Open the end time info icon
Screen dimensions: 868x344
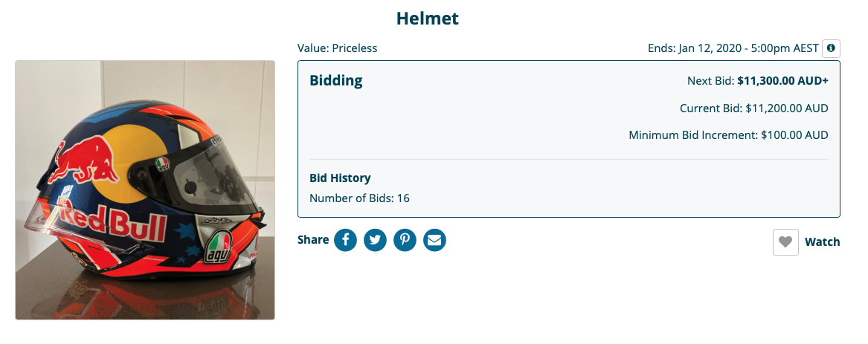pos(831,49)
